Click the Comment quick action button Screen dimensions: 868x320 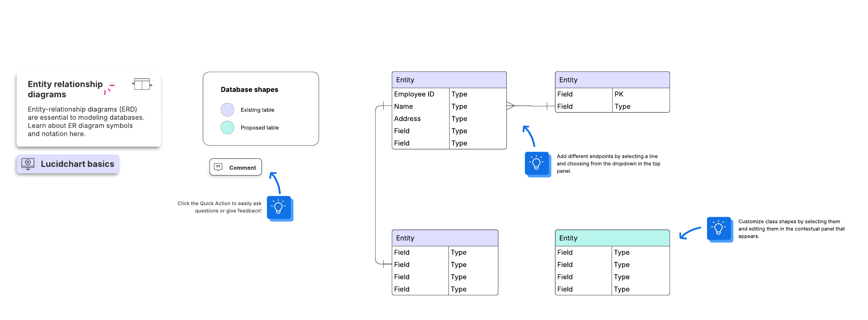pyautogui.click(x=235, y=167)
